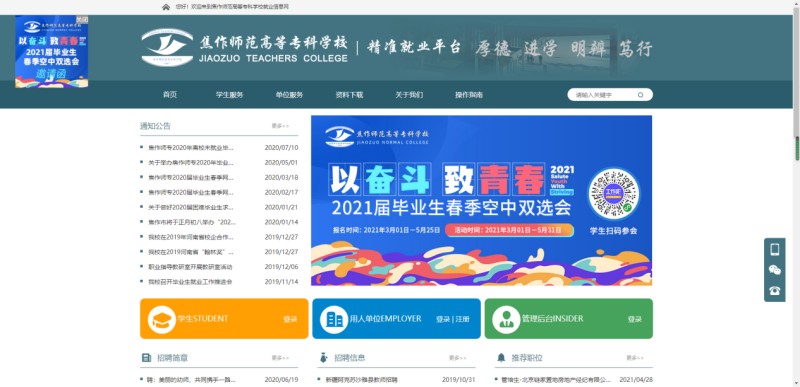Click the 招聘信息 section heading
The height and width of the screenshot is (387, 800).
(x=350, y=358)
